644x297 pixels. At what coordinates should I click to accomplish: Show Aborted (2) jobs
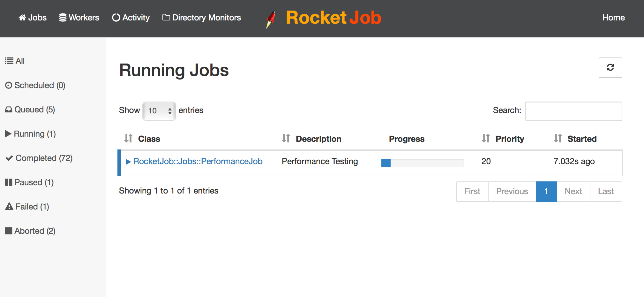tap(30, 231)
